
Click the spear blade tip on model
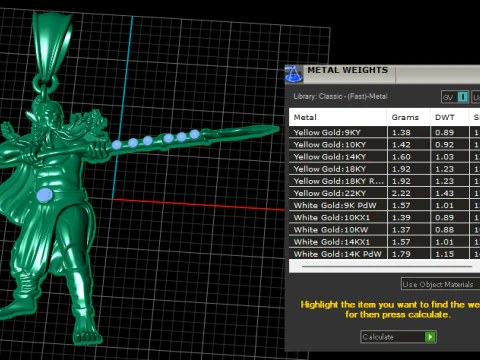click(273, 129)
